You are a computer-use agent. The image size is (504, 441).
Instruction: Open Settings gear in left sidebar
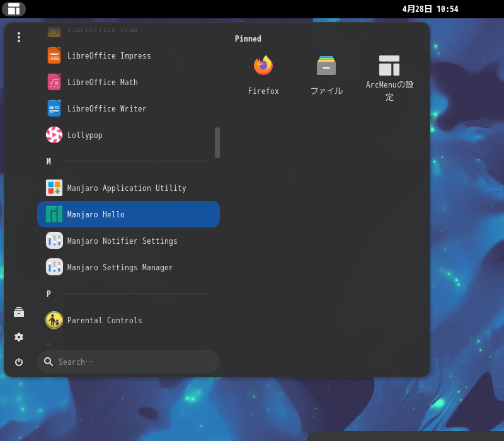19,337
